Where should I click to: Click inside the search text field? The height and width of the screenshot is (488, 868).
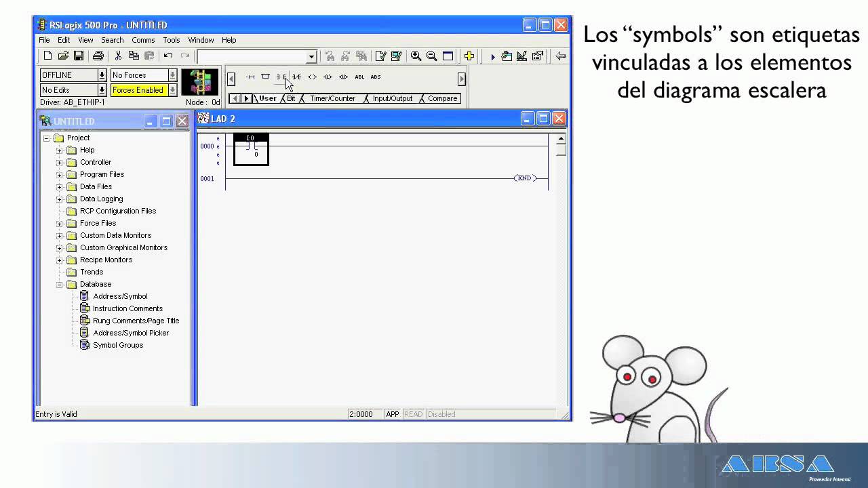tap(252, 57)
